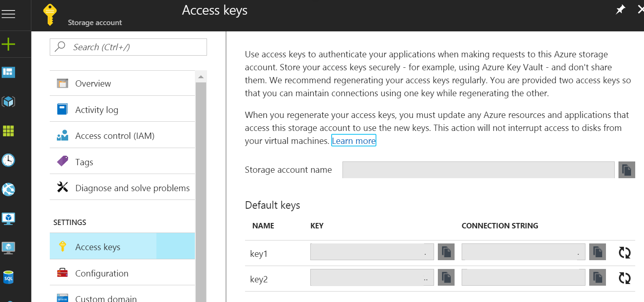This screenshot has width=644, height=302.
Task: Regenerate key2
Action: [x=625, y=278]
